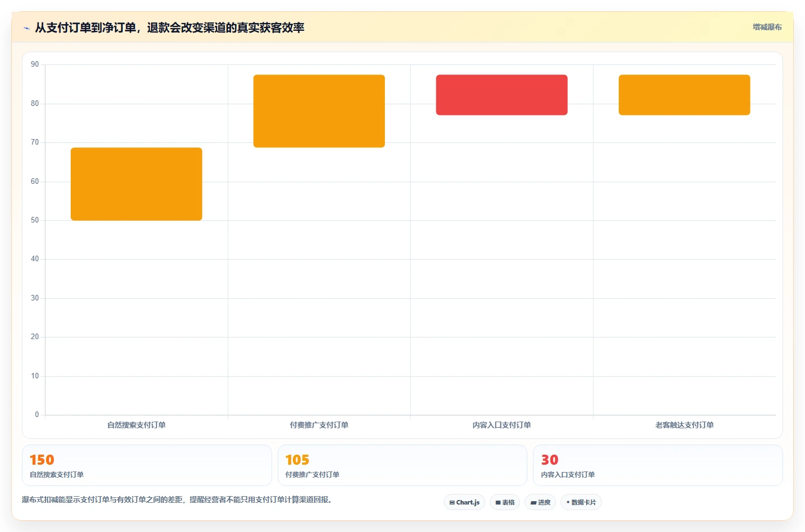Click the 内容入口支付订单 x-axis label
This screenshot has height=532, width=805.
[x=502, y=425]
